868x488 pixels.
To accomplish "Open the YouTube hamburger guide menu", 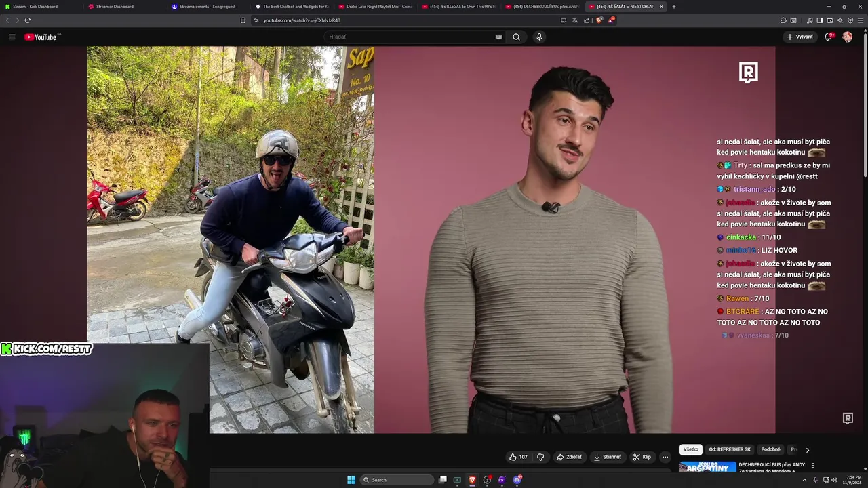I will click(12, 37).
